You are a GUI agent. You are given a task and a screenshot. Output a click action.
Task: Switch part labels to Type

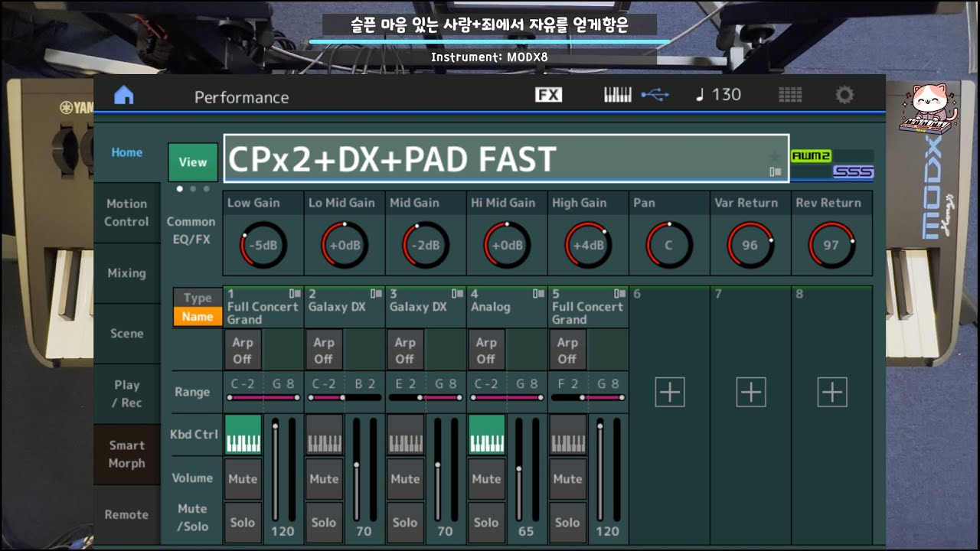(x=198, y=298)
